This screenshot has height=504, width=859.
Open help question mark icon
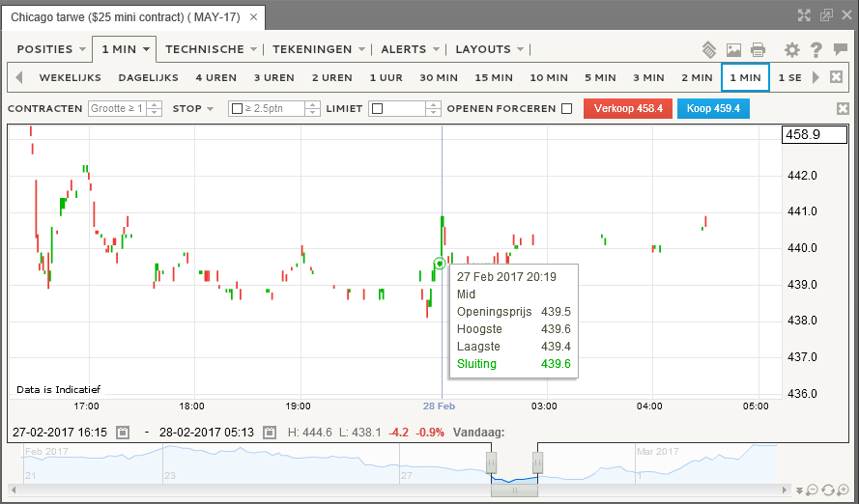tap(816, 50)
